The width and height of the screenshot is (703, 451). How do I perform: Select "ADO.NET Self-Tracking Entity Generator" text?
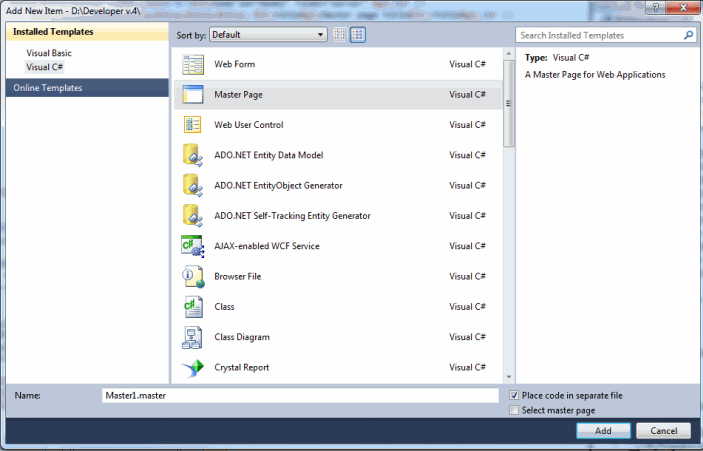point(292,216)
